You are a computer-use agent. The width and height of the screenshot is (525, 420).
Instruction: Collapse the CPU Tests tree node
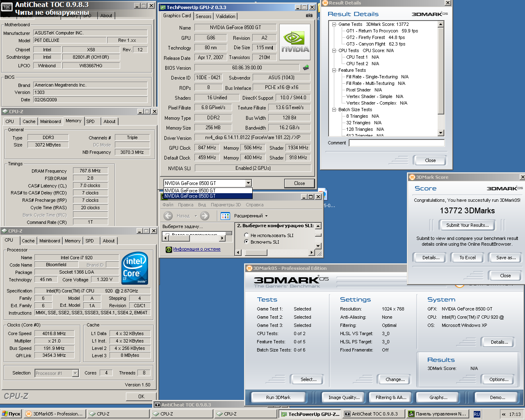334,50
